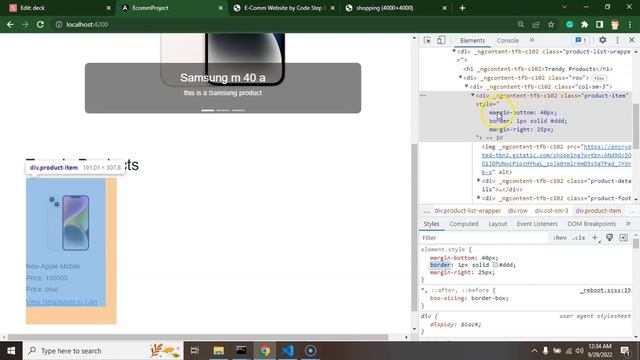Open the Event Listeners pane tab
This screenshot has height=360, width=640.
click(537, 224)
